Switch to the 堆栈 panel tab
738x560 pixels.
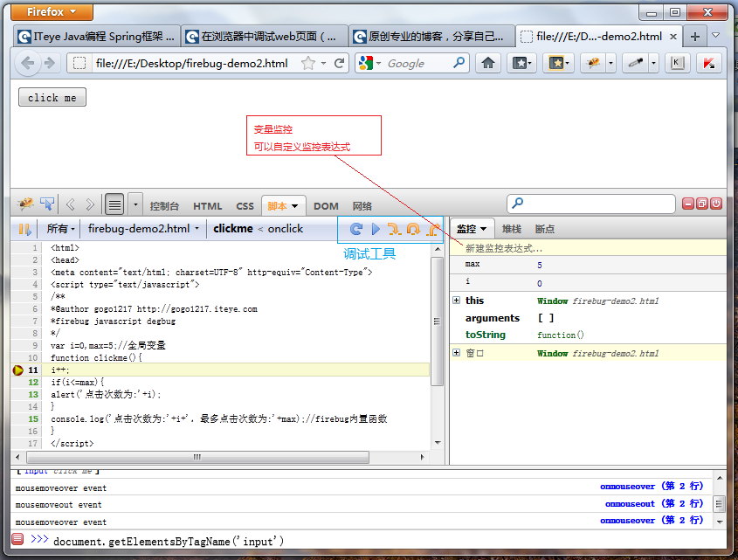511,228
